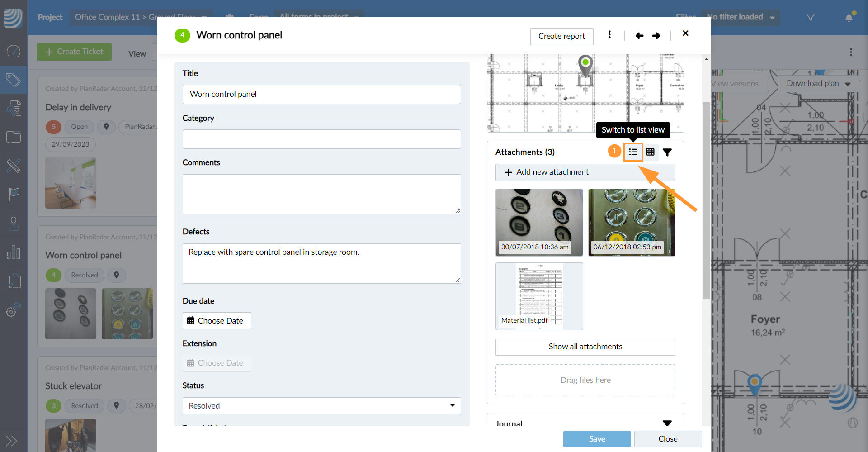Click the Drag files here drop zone

(585, 380)
